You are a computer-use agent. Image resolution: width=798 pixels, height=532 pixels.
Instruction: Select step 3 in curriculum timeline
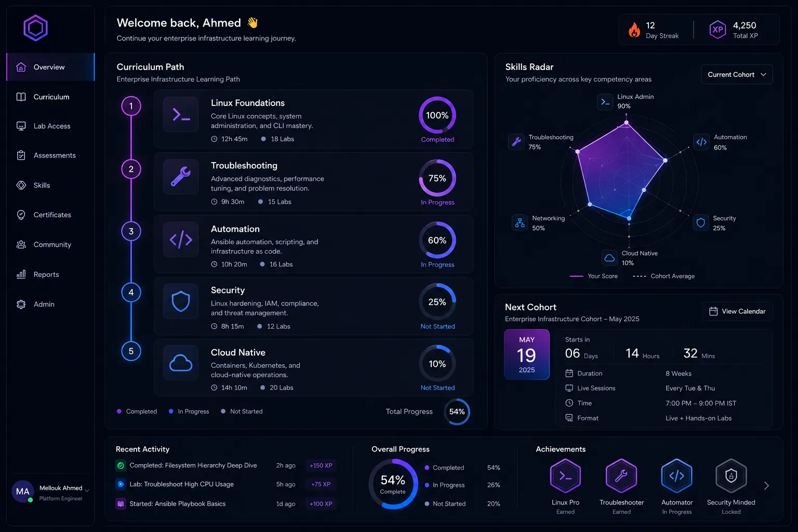[131, 231]
